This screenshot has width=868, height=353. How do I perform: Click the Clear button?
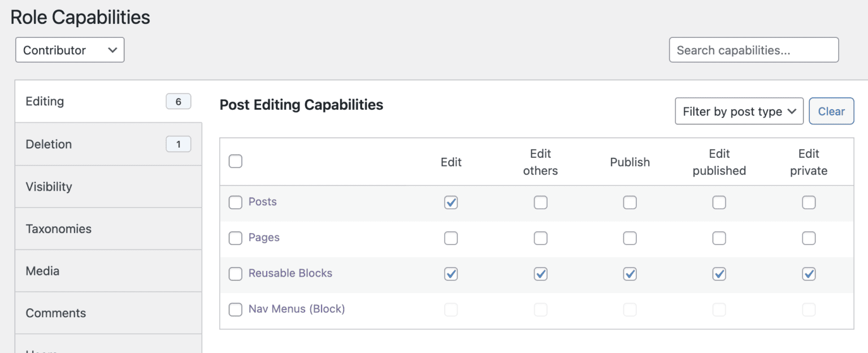831,111
